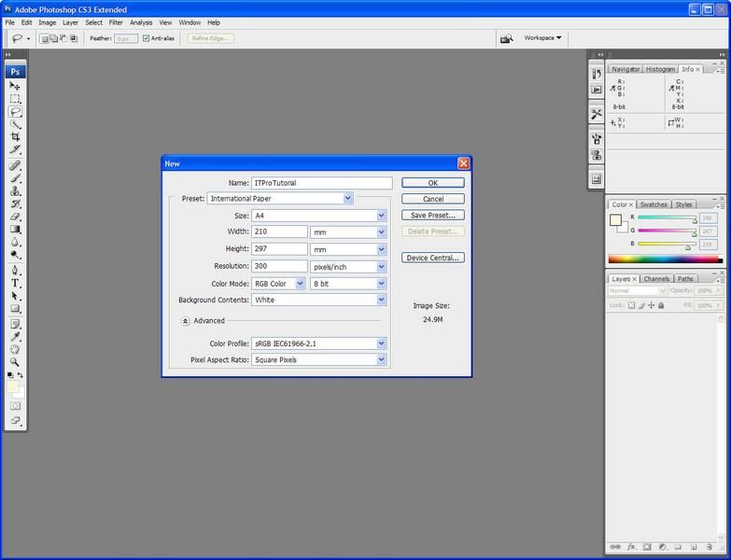Select the Slice tool
731x560 pixels.
pyautogui.click(x=15, y=149)
